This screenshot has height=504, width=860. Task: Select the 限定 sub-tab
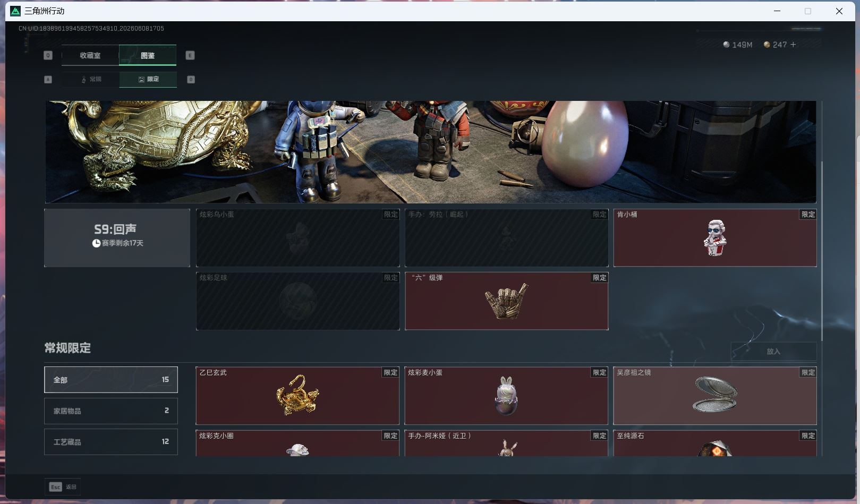click(x=148, y=79)
